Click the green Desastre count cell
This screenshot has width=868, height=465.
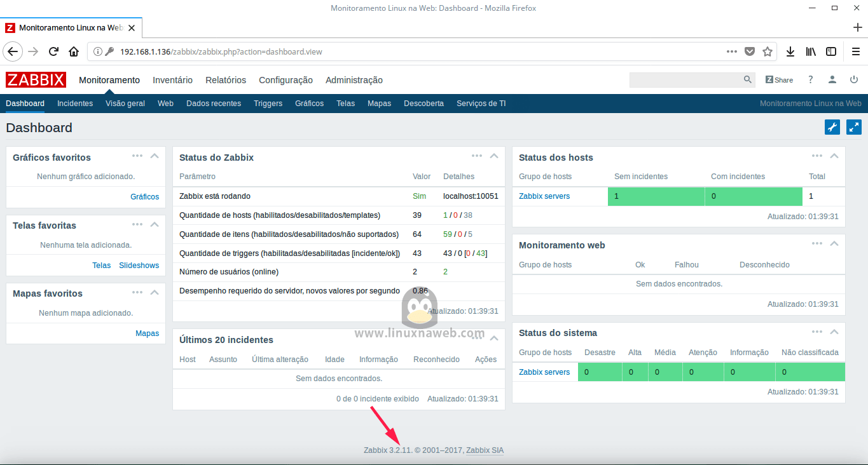click(600, 372)
